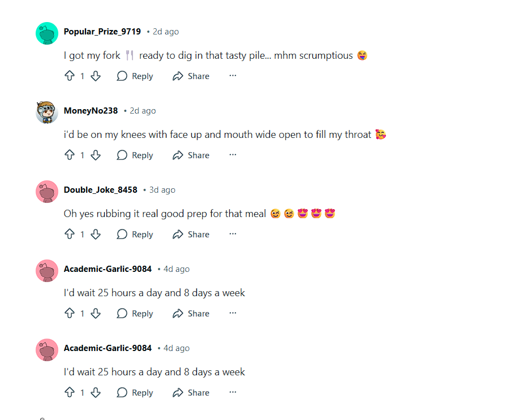Open more options on Double_Joke_8458's comment
This screenshot has width=528, height=420.
tap(233, 234)
